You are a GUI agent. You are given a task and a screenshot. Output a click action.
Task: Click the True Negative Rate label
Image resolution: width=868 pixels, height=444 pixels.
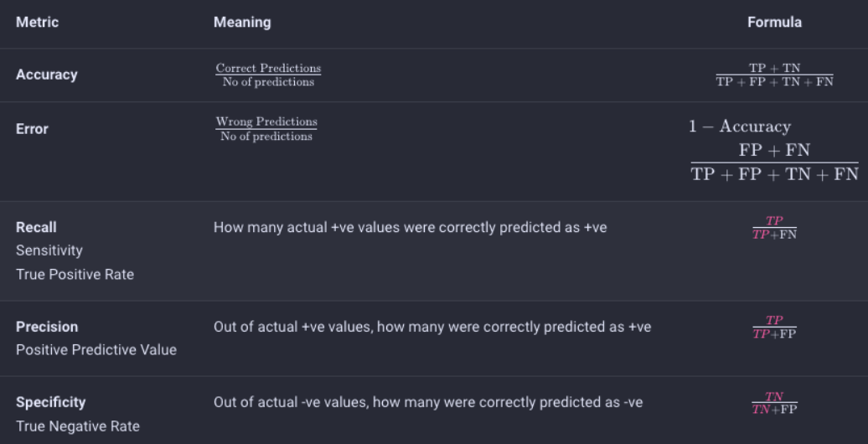pos(77,426)
